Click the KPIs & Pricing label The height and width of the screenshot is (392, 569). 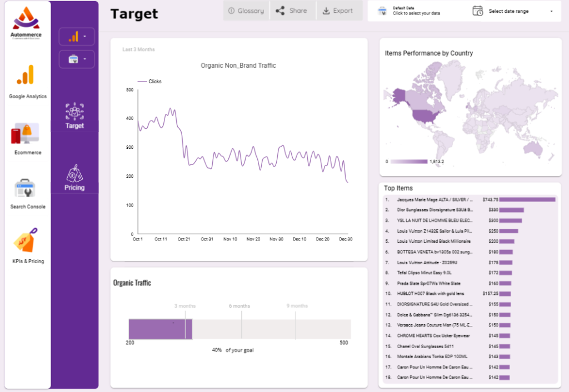click(28, 261)
